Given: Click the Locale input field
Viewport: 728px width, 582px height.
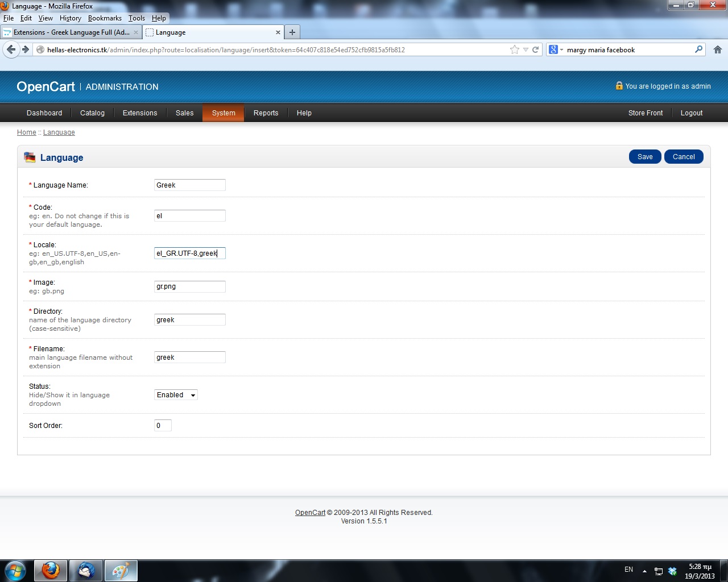Looking at the screenshot, I should (190, 253).
